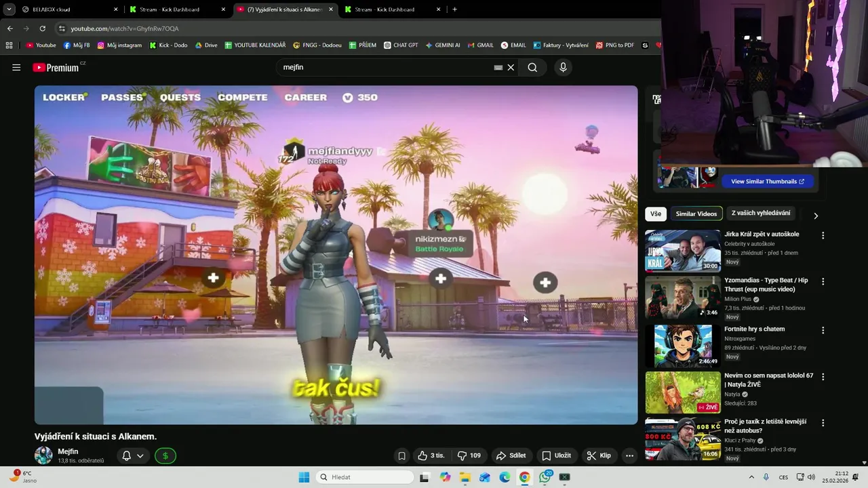Open options menu for Jirka Král video
868x488 pixels.
pos(823,236)
